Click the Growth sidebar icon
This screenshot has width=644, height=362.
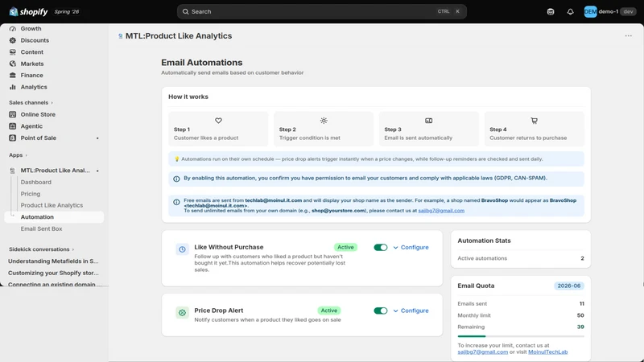pos(13,29)
